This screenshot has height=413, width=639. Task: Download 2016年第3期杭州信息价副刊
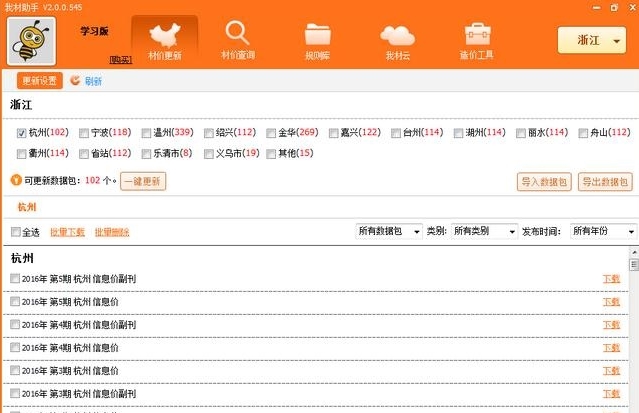611,393
